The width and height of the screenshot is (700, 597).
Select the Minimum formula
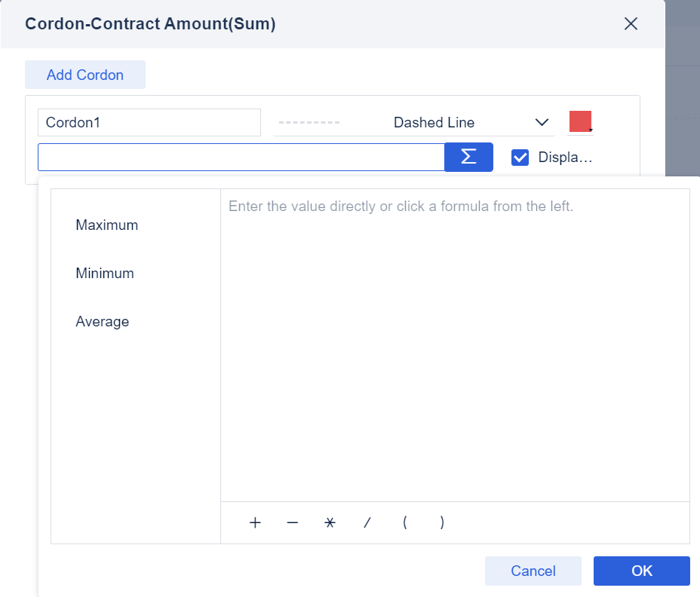105,274
